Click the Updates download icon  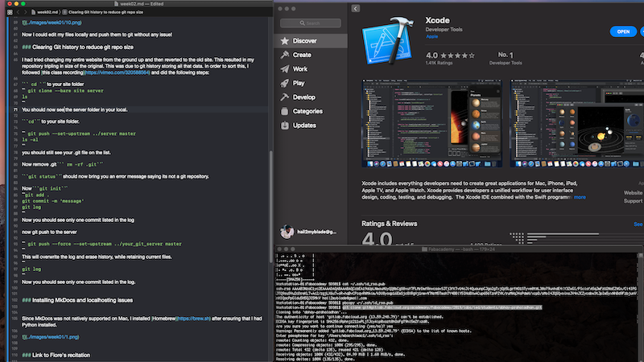click(x=285, y=125)
